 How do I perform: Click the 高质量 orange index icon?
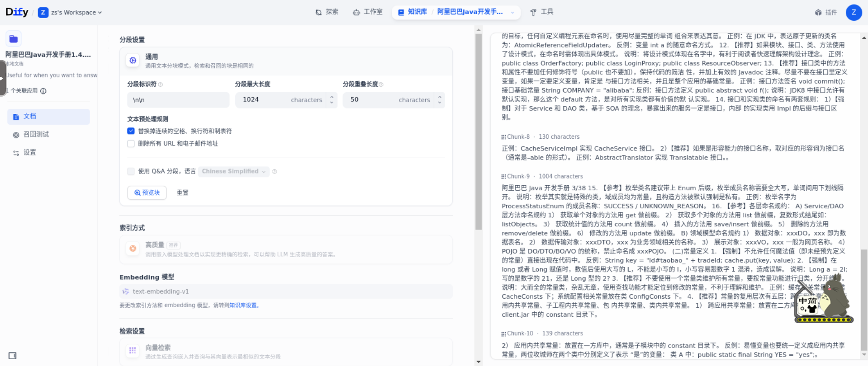133,249
